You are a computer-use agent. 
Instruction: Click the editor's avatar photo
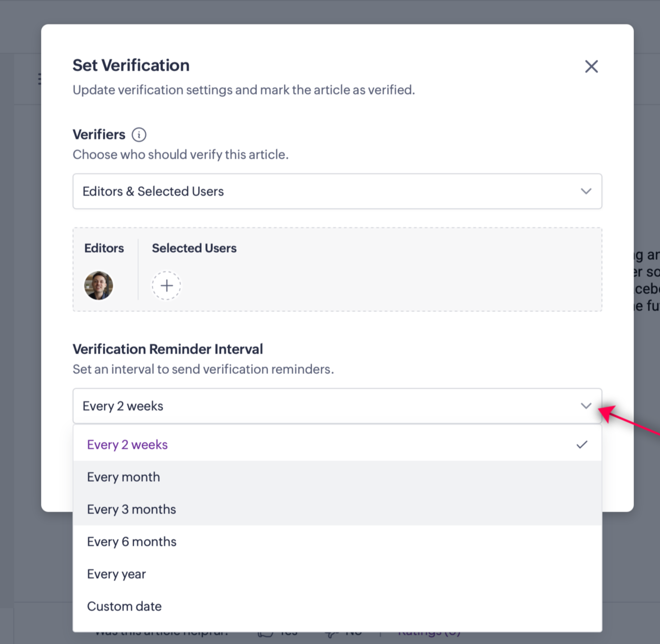[x=99, y=286]
